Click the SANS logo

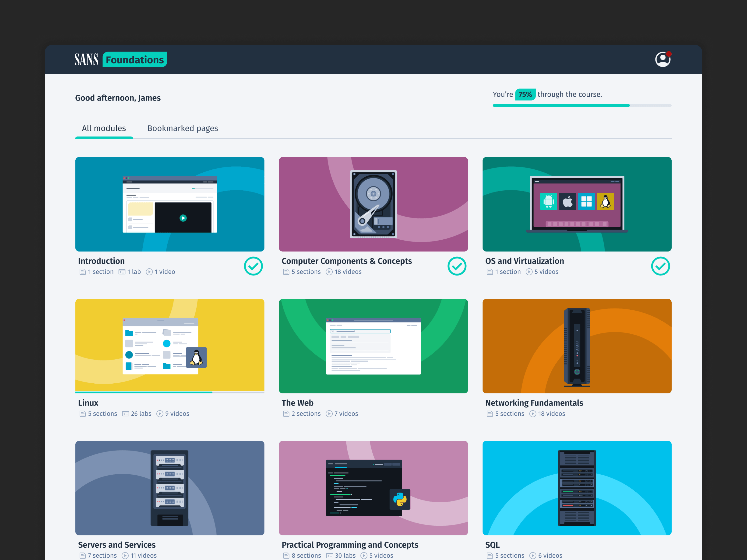coord(86,60)
